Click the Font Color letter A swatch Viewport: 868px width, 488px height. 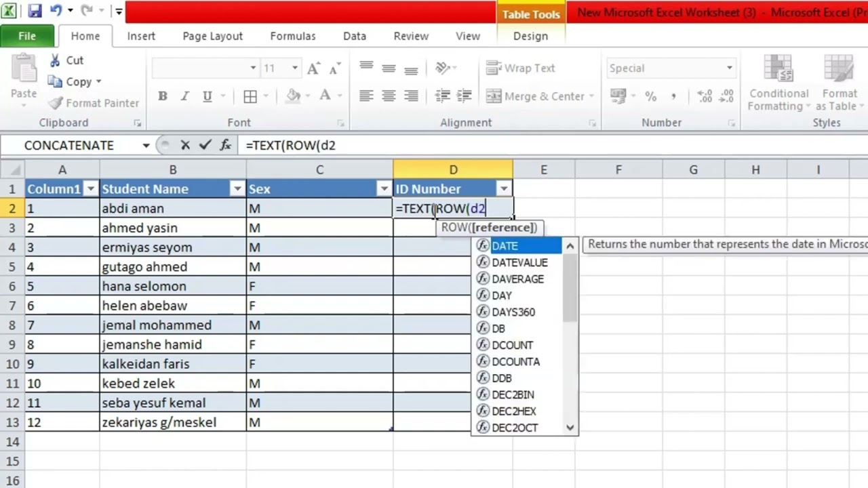tap(325, 96)
